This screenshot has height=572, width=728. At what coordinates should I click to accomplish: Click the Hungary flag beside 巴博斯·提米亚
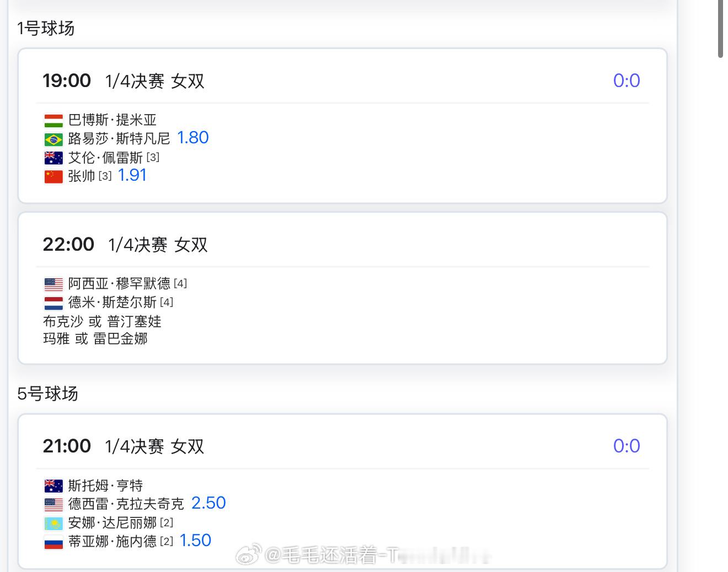pos(53,120)
